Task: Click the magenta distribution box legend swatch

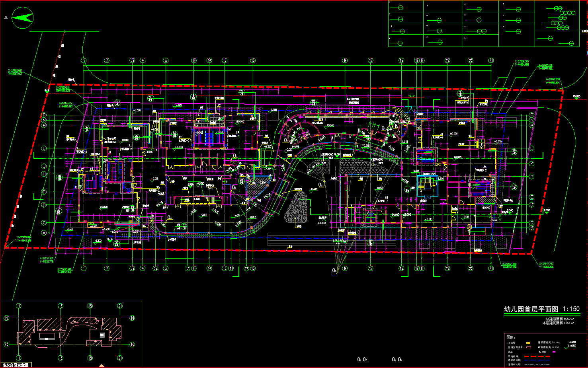Action: [x=554, y=352]
